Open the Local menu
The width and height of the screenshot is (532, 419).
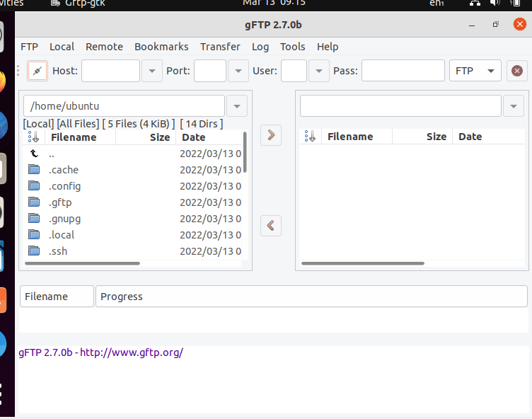pyautogui.click(x=62, y=47)
